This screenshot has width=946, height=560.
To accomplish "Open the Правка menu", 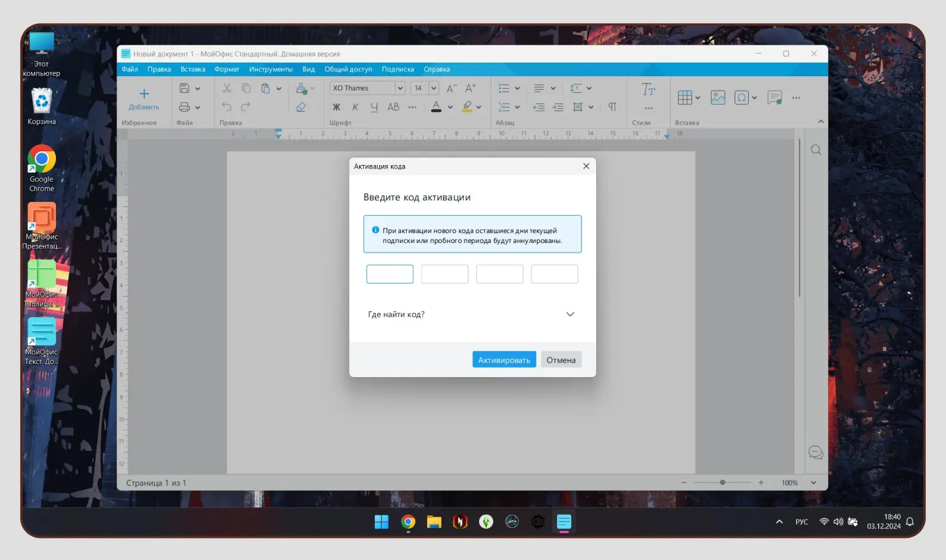I will [x=159, y=70].
